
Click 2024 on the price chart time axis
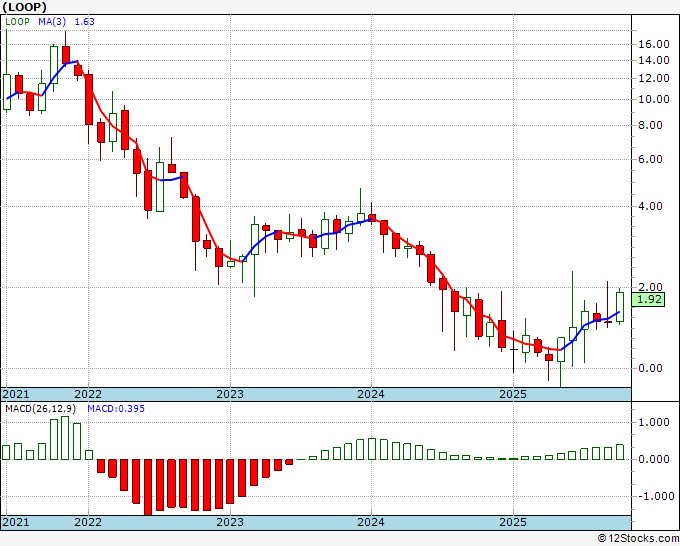pos(371,394)
